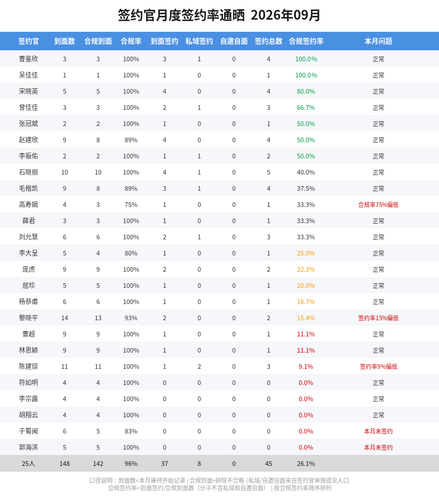
Task: Click the title 签约官月度签约率通晒 2026年09月
Action: [x=219, y=15]
